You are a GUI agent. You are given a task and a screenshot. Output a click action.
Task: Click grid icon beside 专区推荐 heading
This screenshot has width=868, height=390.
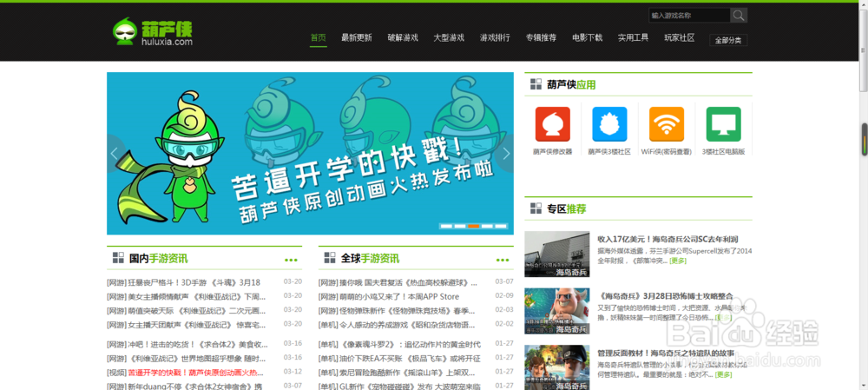[536, 208]
